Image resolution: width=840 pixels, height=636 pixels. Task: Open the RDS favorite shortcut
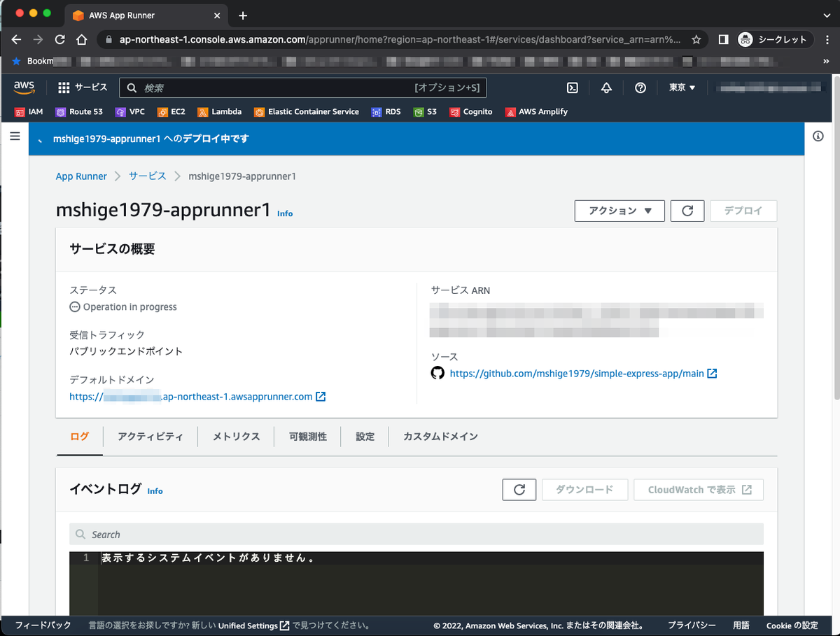point(386,112)
